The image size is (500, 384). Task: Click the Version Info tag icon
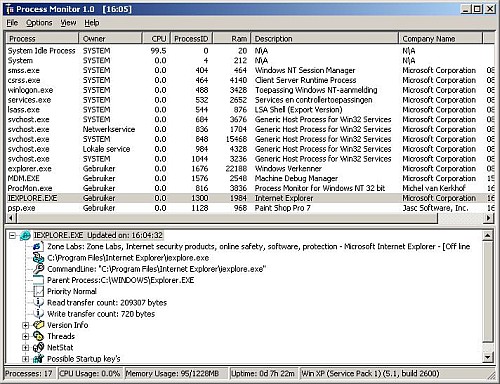click(x=39, y=325)
